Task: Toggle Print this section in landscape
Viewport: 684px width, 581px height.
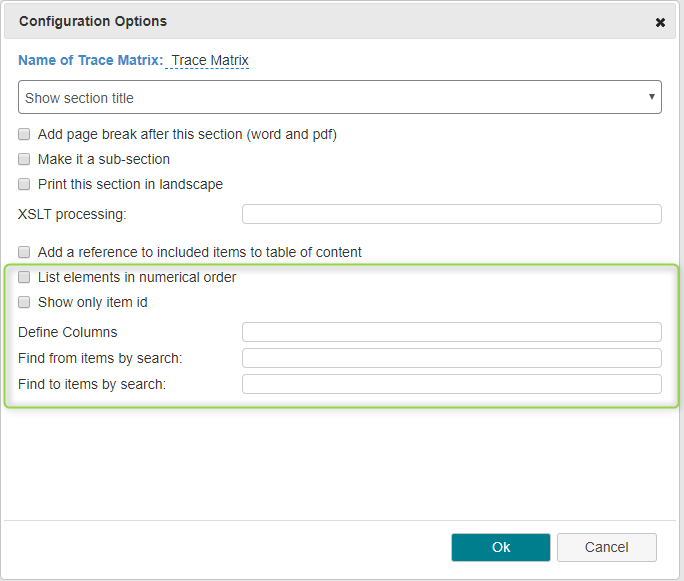Action: click(x=24, y=184)
